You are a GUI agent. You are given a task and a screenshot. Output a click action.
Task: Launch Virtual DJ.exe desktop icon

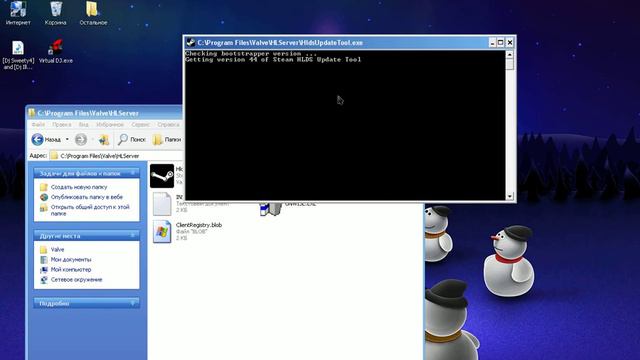tap(56, 51)
